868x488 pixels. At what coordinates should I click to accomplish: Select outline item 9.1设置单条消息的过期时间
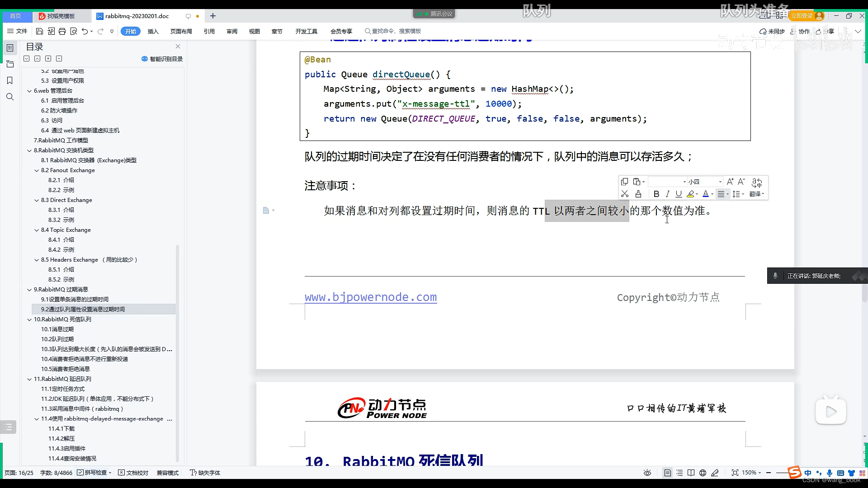(x=75, y=300)
